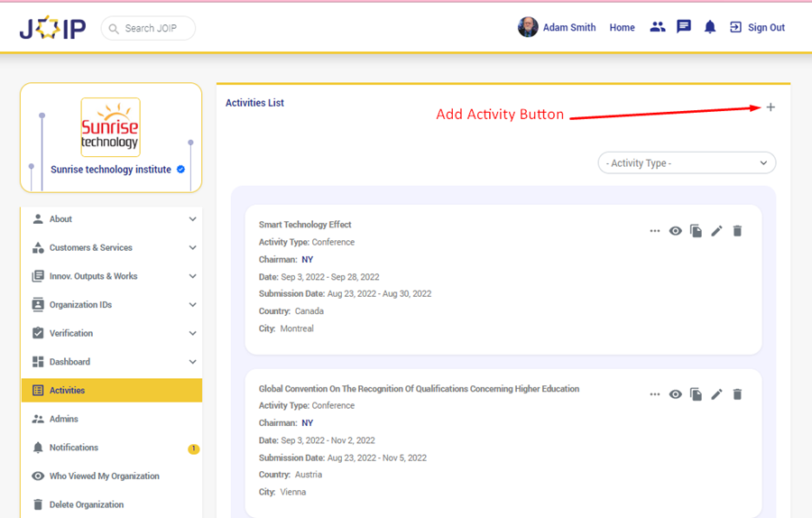Delete the Global Convention activity
The height and width of the screenshot is (518, 812).
coord(737,394)
